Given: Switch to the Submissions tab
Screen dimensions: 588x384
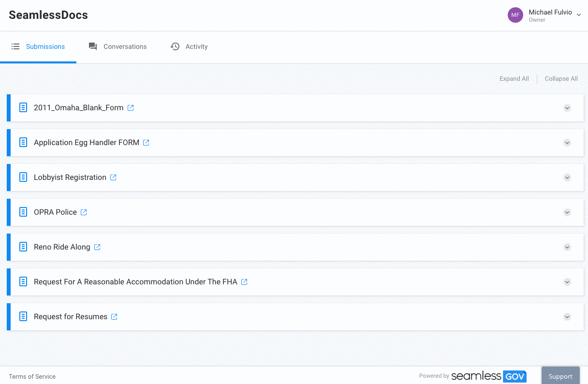Looking at the screenshot, I should coord(38,47).
